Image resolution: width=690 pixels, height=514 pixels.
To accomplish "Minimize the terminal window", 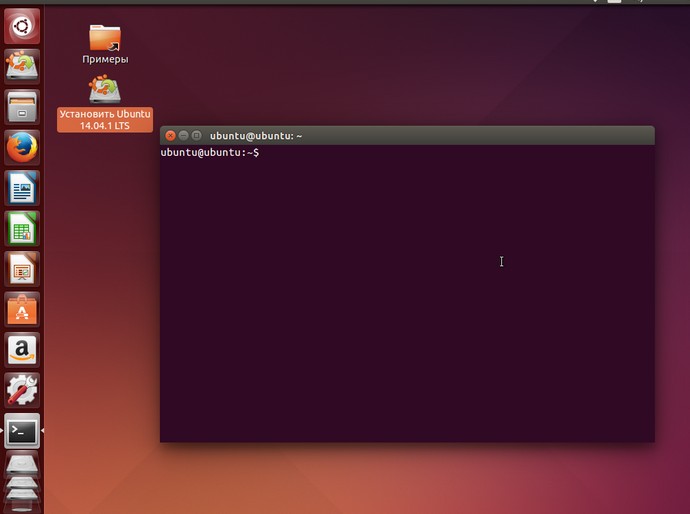I will (184, 136).
